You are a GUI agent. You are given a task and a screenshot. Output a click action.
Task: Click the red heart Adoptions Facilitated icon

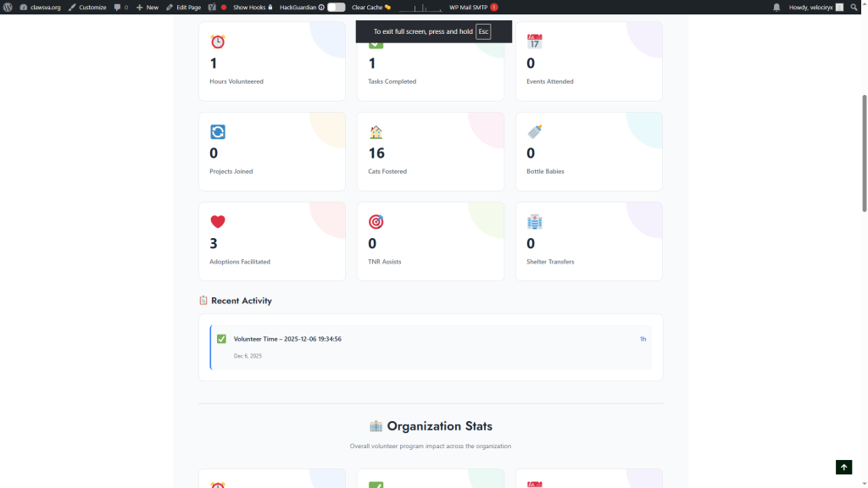coord(218,222)
